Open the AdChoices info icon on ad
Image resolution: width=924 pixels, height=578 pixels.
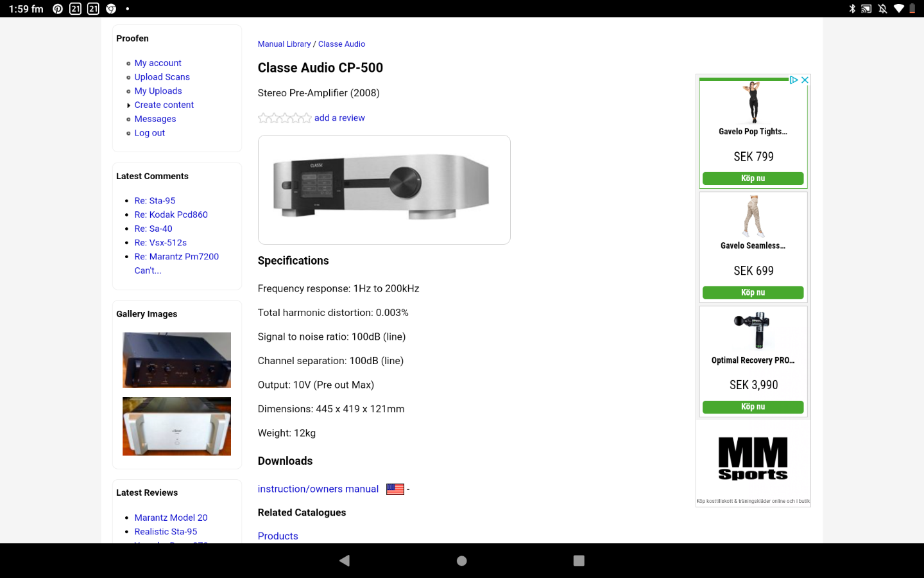pyautogui.click(x=794, y=80)
